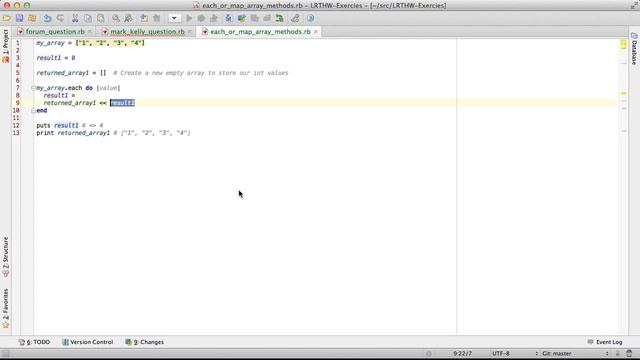The image size is (640, 360).
Task: Click the VCS Commit Changes icon
Action: click(x=242, y=18)
